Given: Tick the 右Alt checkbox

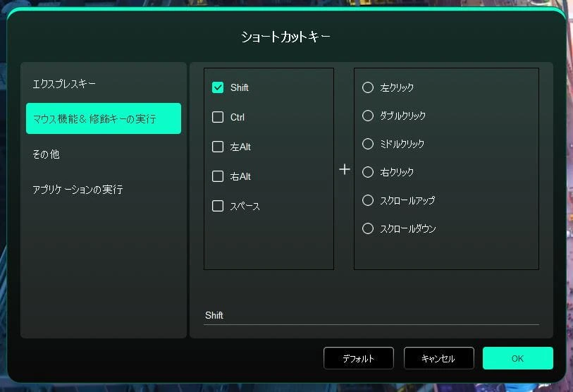Looking at the screenshot, I should point(218,177).
